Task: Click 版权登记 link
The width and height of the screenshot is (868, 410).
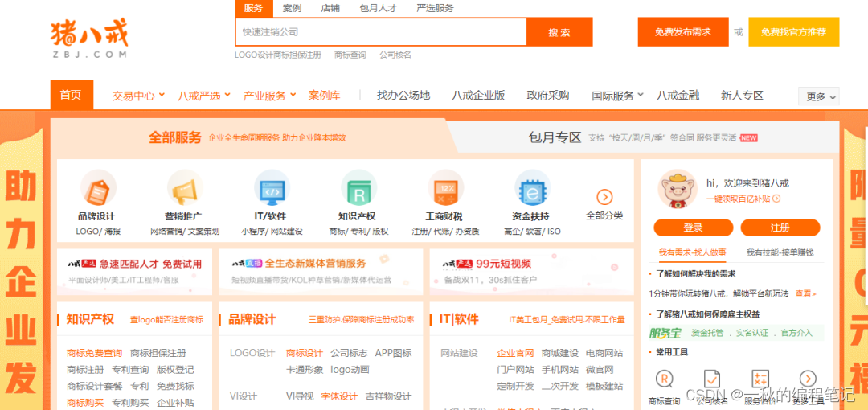Action: pos(175,370)
